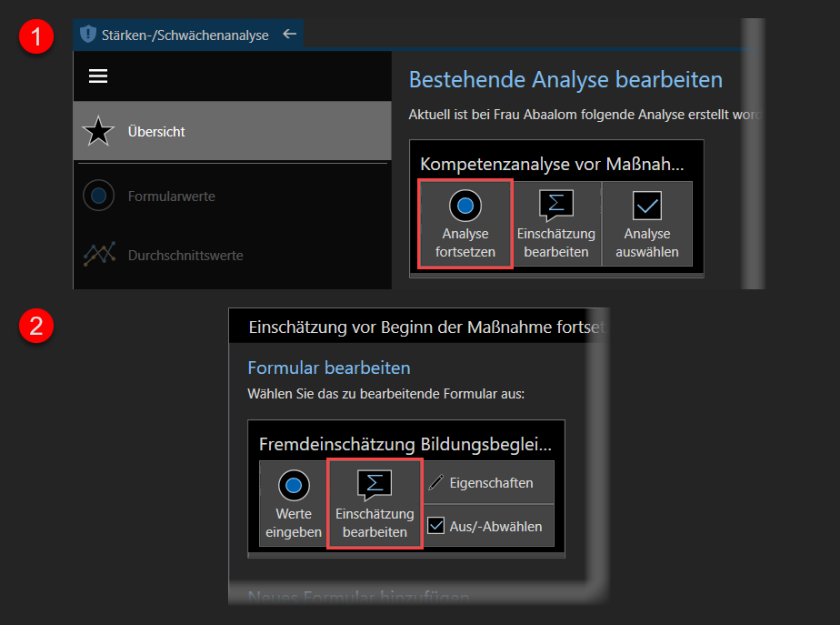Click Einschätzung bearbeiten in the Fremdeinschätzung tile
This screenshot has width=840, height=625.
click(375, 504)
